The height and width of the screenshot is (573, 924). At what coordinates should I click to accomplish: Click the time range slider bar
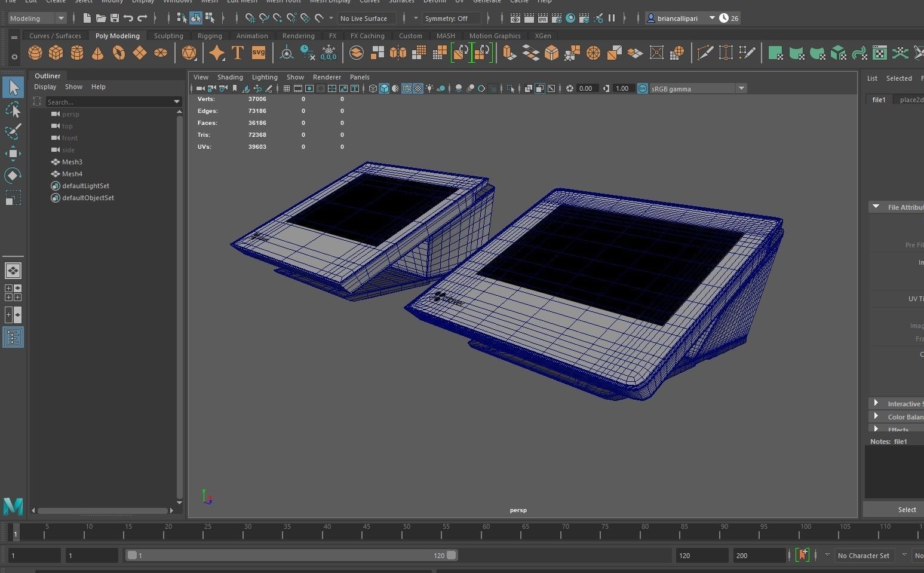pyautogui.click(x=291, y=555)
